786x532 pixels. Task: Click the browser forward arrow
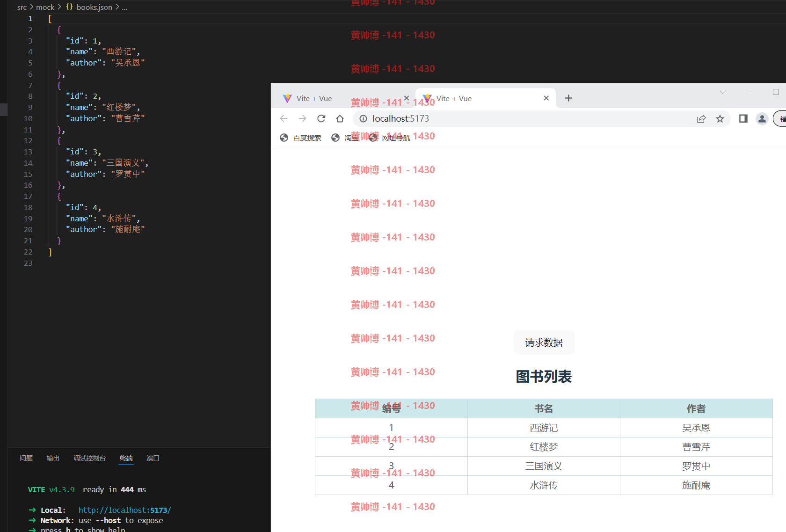coord(302,118)
